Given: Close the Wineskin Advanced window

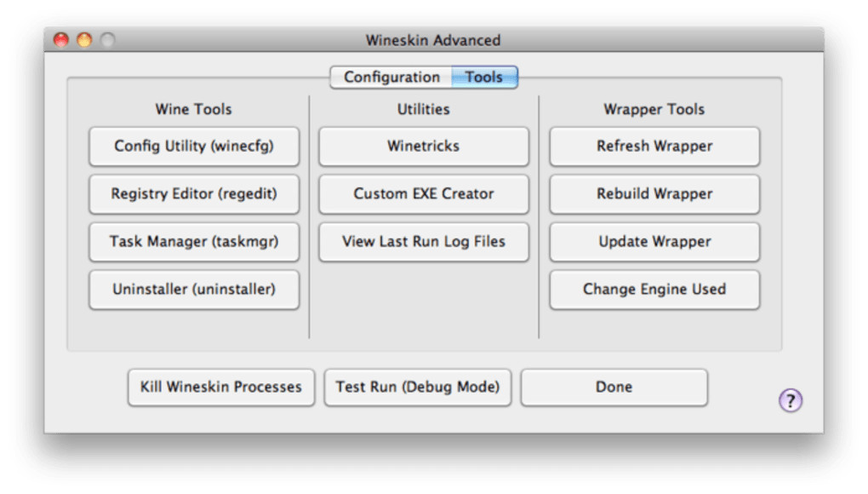Looking at the screenshot, I should click(x=61, y=40).
